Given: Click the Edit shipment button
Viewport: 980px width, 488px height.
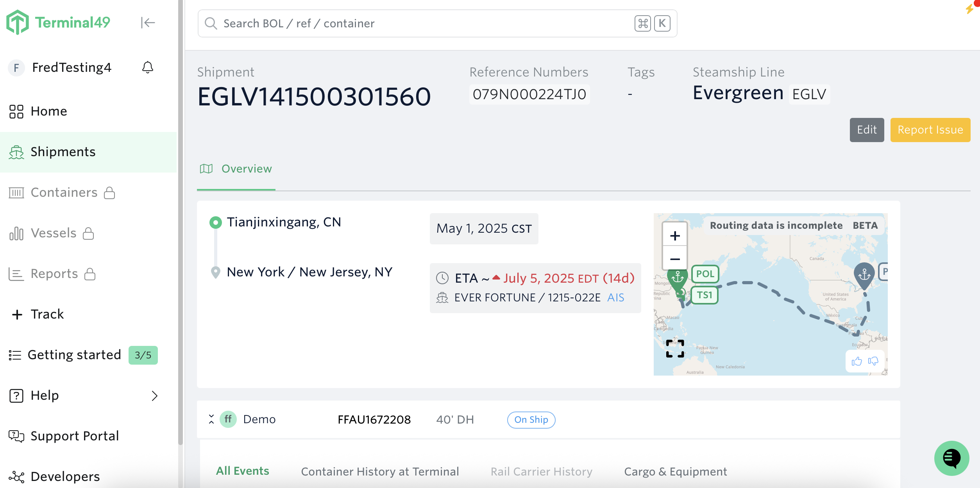Looking at the screenshot, I should coord(866,130).
